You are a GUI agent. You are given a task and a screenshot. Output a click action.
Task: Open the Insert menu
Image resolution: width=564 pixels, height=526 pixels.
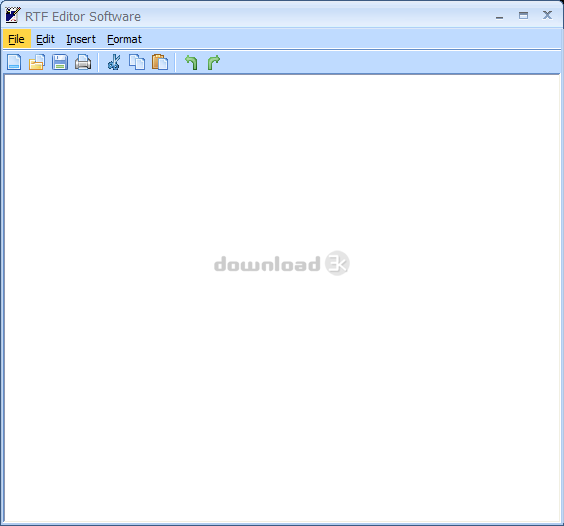[81, 39]
